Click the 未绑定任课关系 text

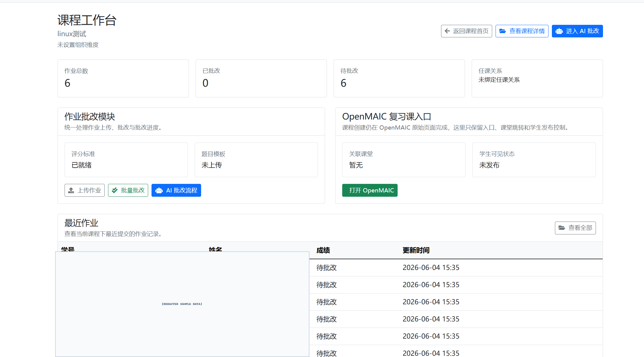pos(499,80)
